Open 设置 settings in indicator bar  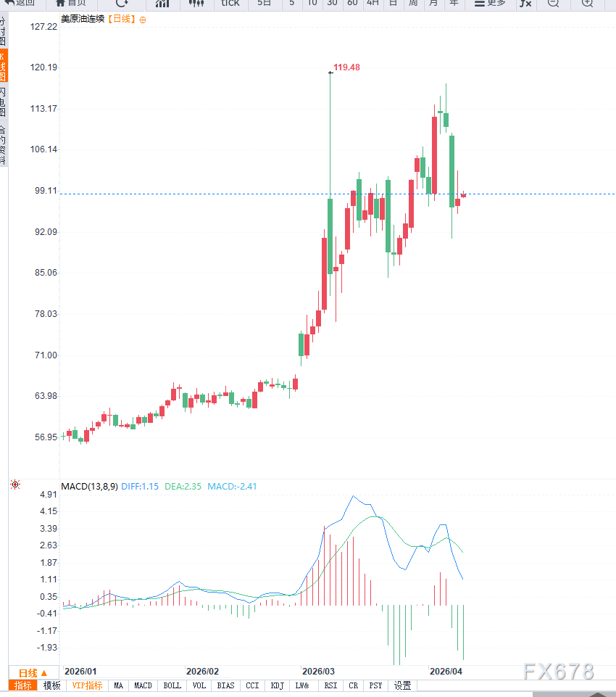pyautogui.click(x=402, y=685)
